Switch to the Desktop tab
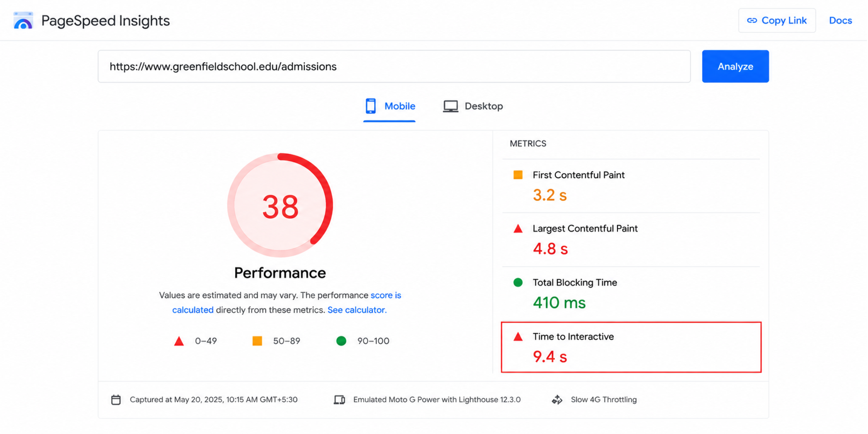Viewport: 868px width, 434px height. pos(473,106)
